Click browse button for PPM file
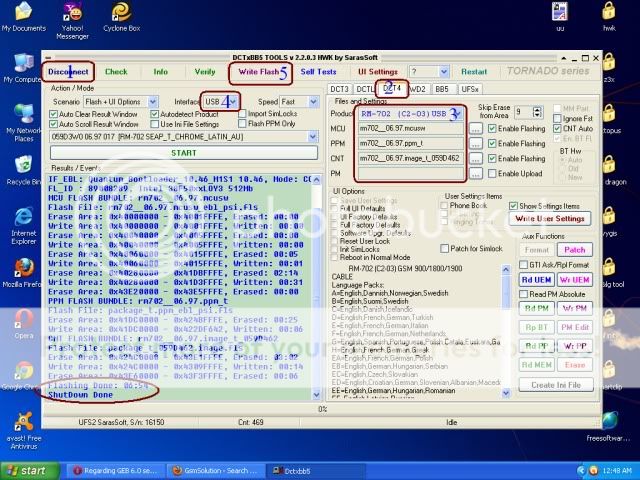640x480 pixels. (x=476, y=144)
